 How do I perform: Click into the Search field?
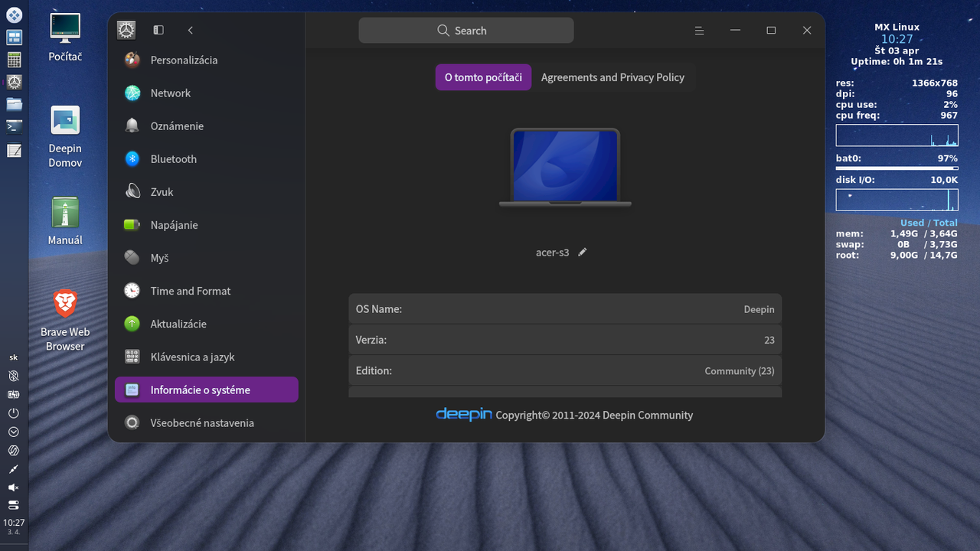coord(466,31)
